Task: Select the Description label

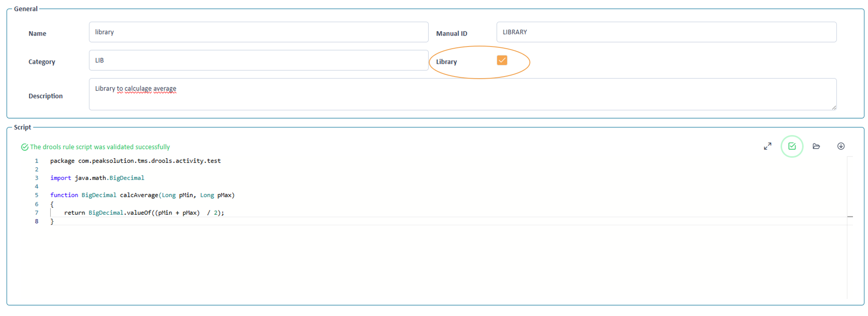Action: pos(46,96)
